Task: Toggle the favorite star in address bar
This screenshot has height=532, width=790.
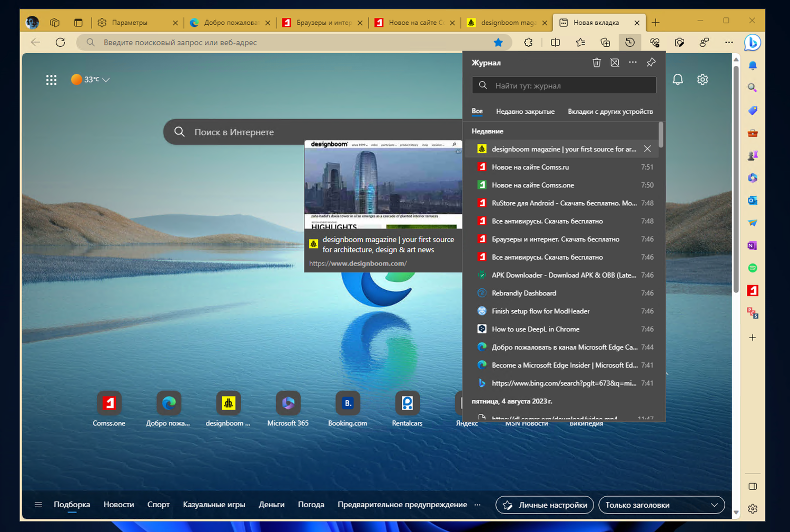Action: [x=498, y=43]
